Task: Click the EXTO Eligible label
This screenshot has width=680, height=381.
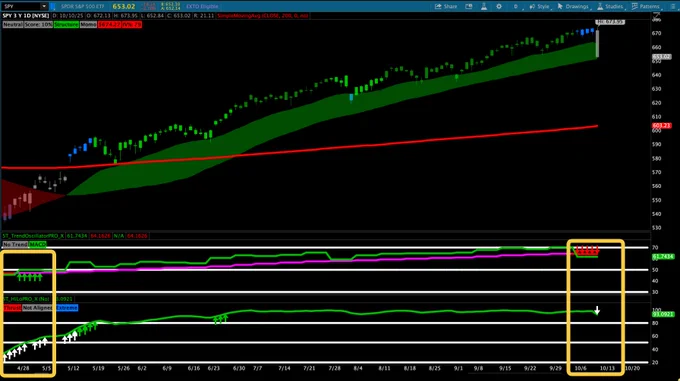Action: (x=202, y=7)
